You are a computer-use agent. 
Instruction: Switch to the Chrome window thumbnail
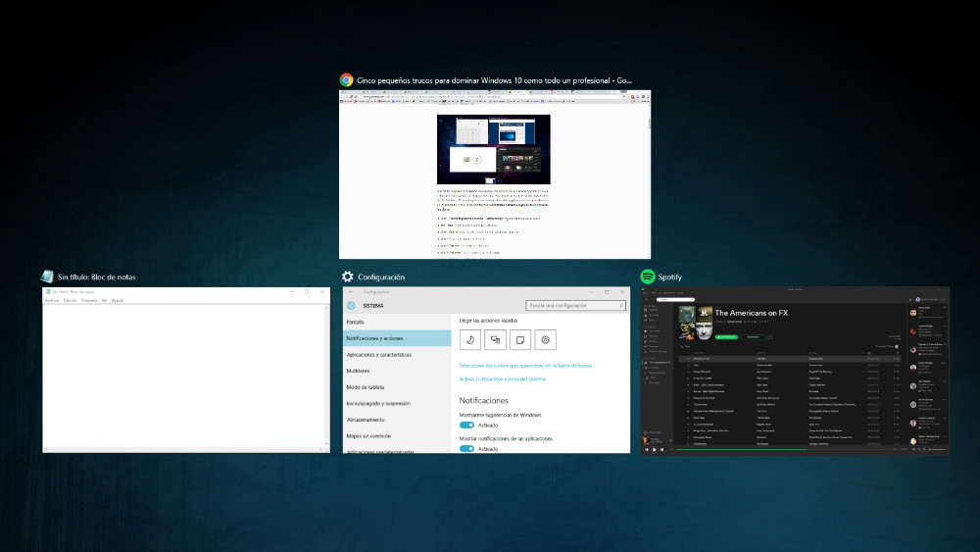[494, 175]
